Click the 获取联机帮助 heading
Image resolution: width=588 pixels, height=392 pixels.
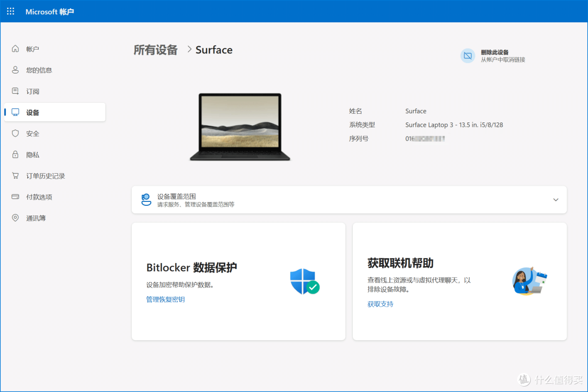pos(400,263)
